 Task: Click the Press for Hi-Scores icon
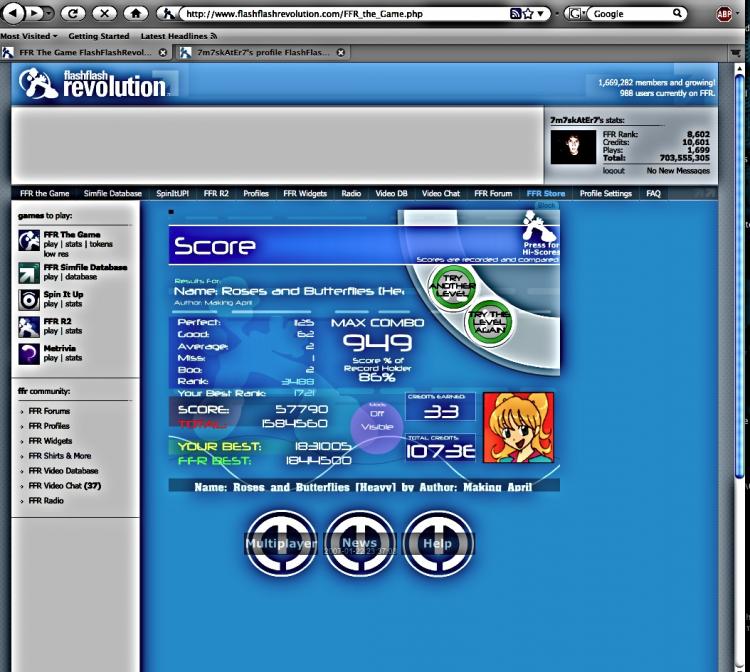(539, 232)
